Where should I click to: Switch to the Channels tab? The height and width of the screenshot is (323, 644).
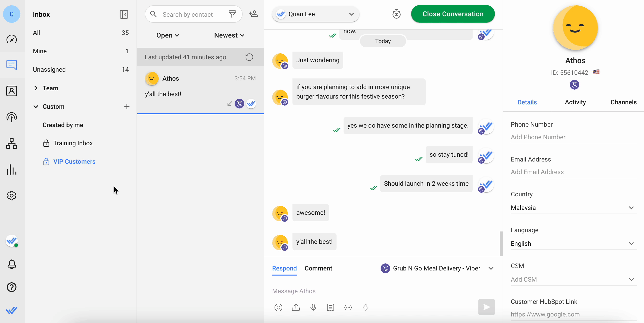[x=623, y=102]
